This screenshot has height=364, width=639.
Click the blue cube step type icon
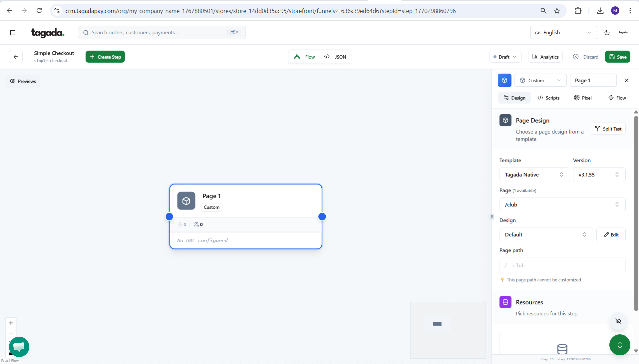[504, 81]
